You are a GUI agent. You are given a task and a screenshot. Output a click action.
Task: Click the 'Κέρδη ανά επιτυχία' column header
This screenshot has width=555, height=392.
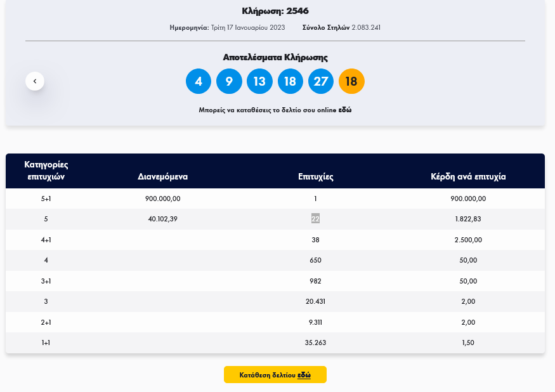click(468, 177)
